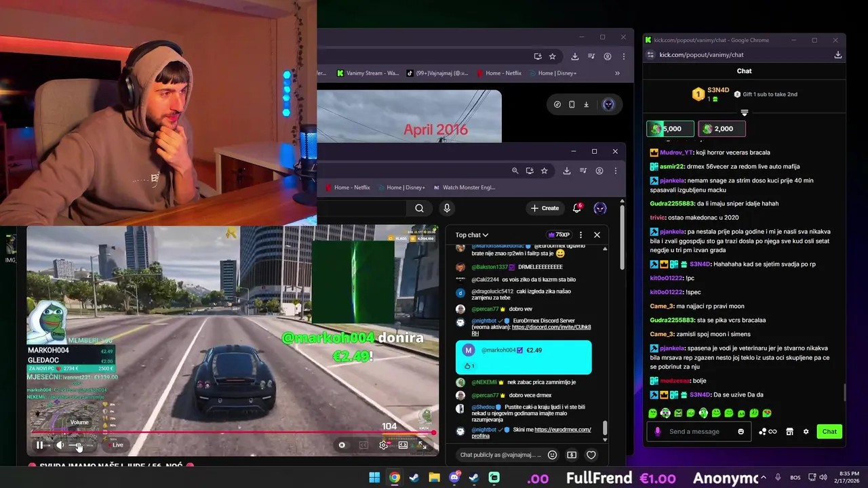
Task: Open the (99+)Vajnajmaj TikTok bookmark
Action: (x=437, y=73)
